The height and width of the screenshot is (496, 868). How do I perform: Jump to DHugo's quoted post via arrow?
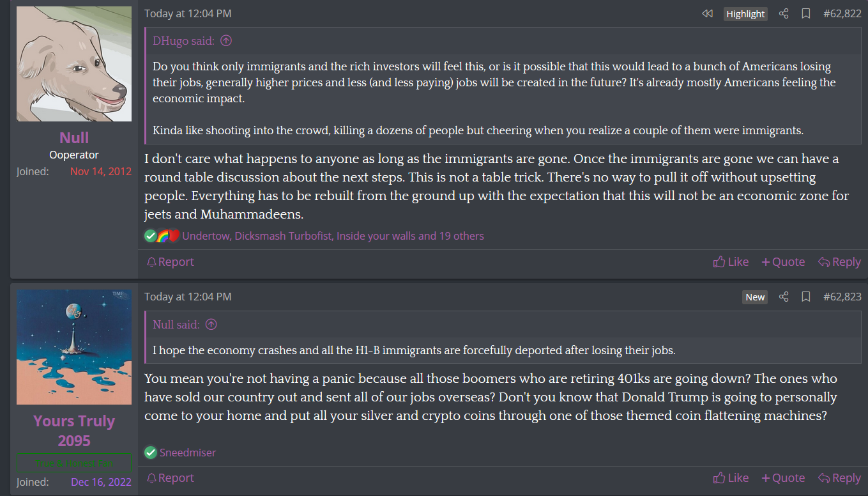(226, 41)
